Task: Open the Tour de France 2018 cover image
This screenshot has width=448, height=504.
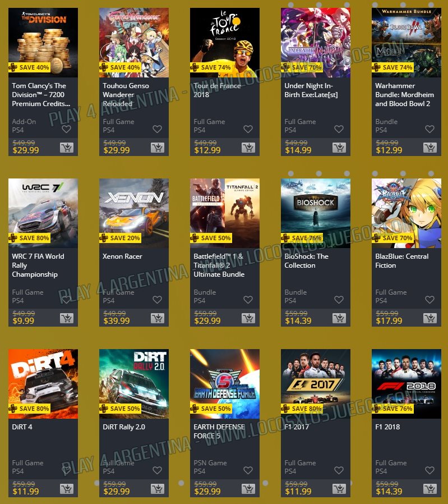Action: coord(225,43)
